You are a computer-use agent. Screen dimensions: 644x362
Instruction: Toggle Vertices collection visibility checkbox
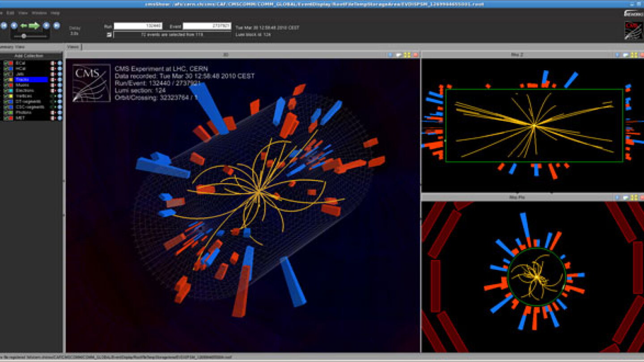coord(5,96)
